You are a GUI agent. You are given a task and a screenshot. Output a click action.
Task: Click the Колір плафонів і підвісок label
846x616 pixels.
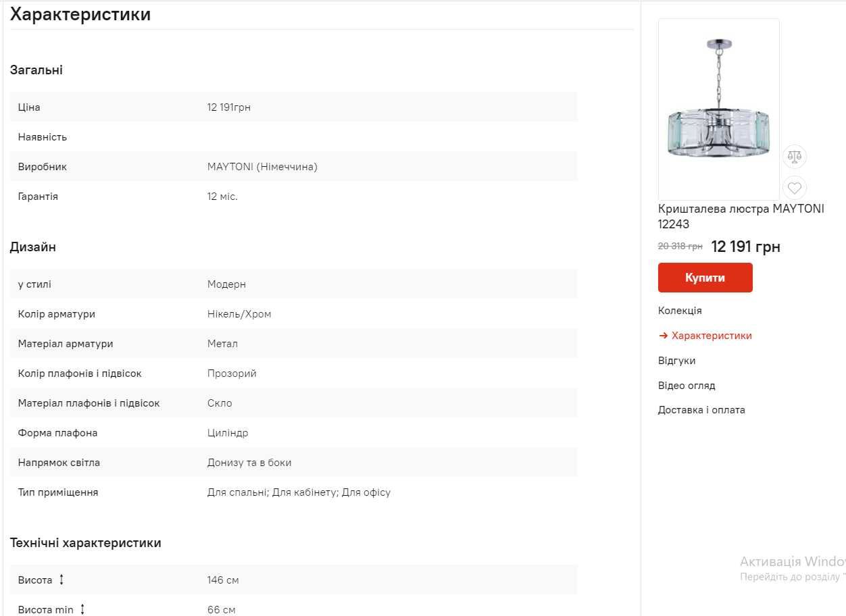click(x=80, y=374)
